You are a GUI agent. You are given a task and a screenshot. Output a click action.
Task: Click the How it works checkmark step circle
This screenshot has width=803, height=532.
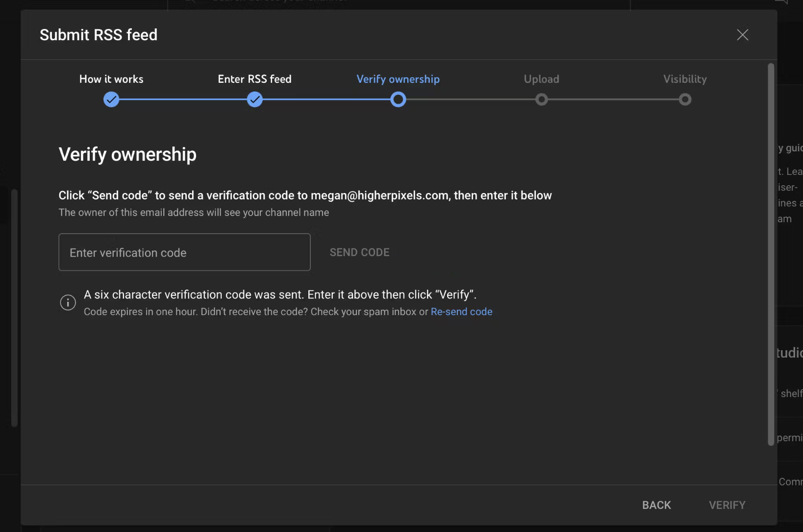[x=111, y=100]
